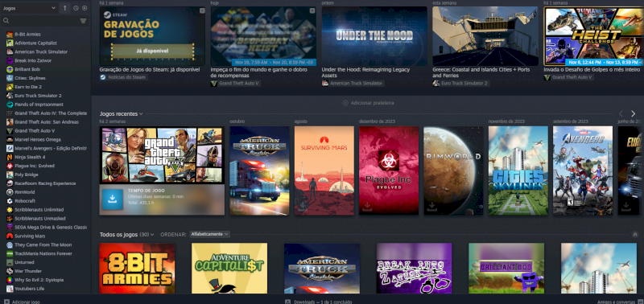The width and height of the screenshot is (644, 304).
Task: Open Euro Truck Simulator 2 tag under Greece news
Action: [x=460, y=84]
